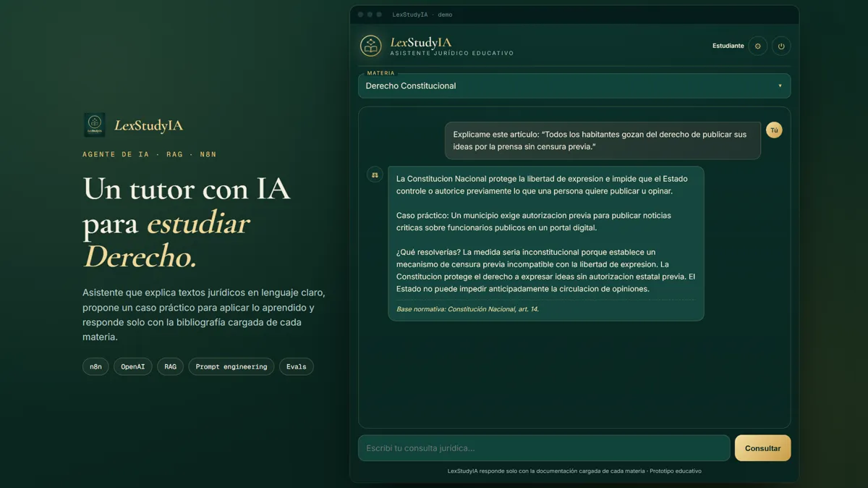Select the Evals tag chip
The width and height of the screenshot is (868, 488).
pos(296,366)
